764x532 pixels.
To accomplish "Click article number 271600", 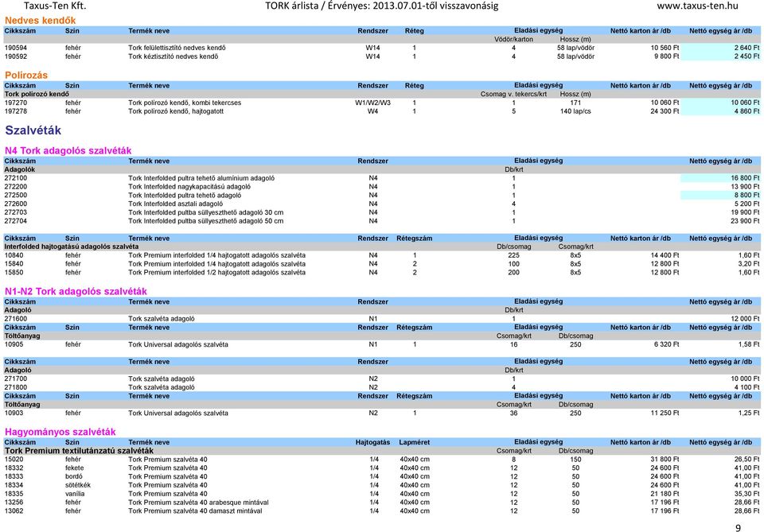I will (x=16, y=319).
